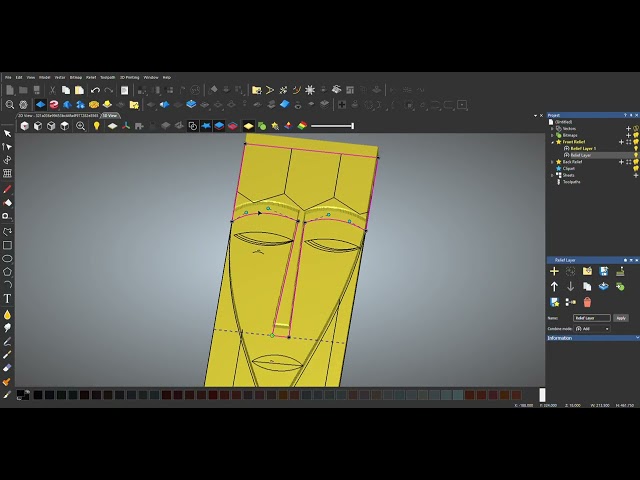
Task: Expand the Sheets tree node
Action: click(x=552, y=175)
